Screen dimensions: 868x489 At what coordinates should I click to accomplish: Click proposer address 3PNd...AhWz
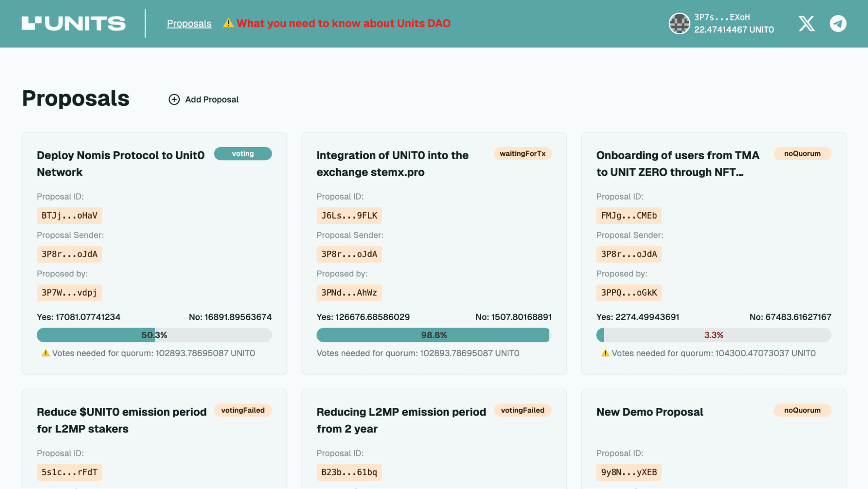click(349, 293)
